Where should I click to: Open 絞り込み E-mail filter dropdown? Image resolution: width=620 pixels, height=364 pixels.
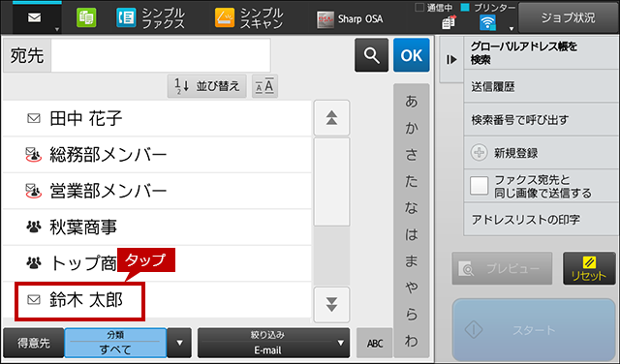coord(273,343)
